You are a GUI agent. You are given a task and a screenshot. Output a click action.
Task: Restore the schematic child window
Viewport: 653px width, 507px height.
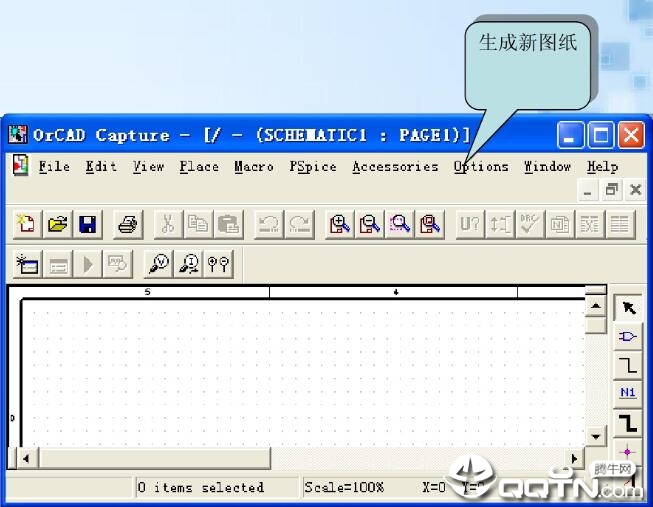tap(611, 190)
